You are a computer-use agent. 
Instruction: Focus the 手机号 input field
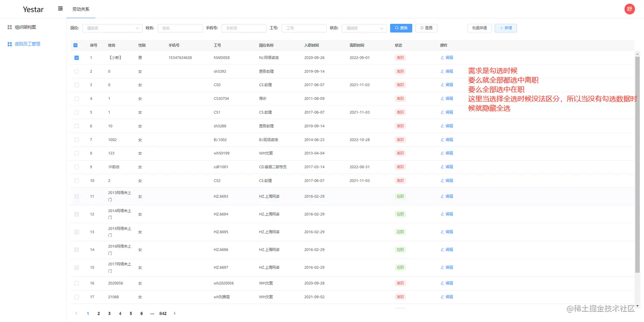click(x=244, y=28)
